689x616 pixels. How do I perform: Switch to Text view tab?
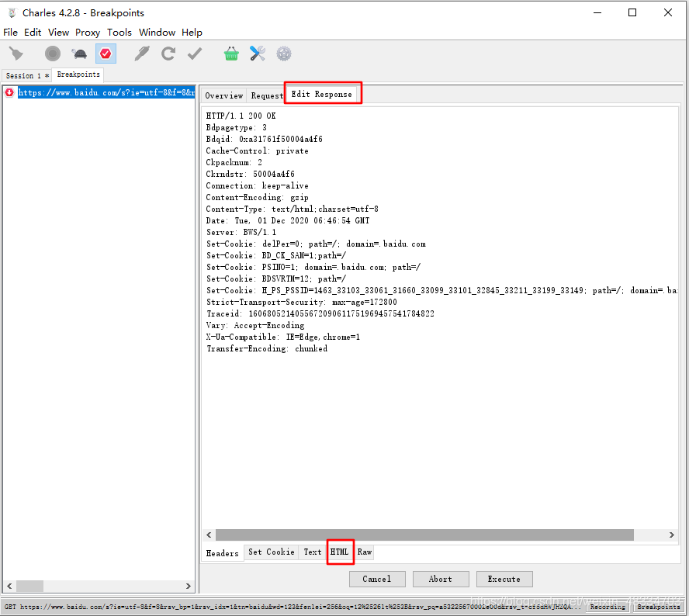[x=313, y=552]
